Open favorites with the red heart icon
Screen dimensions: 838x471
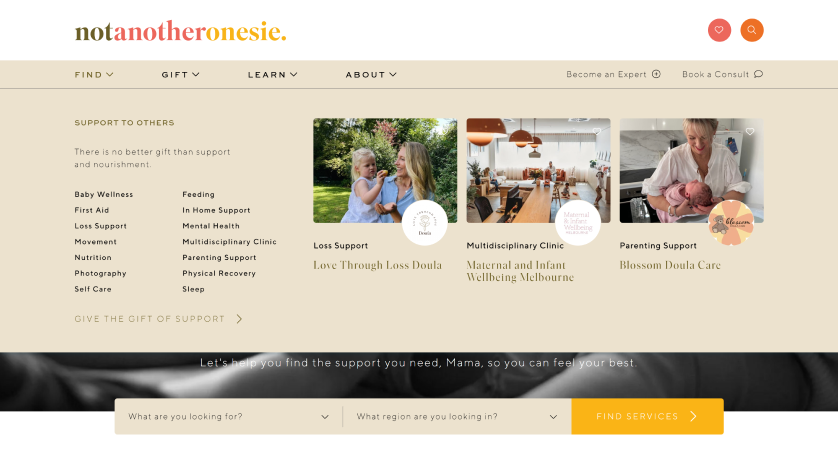pos(719,30)
